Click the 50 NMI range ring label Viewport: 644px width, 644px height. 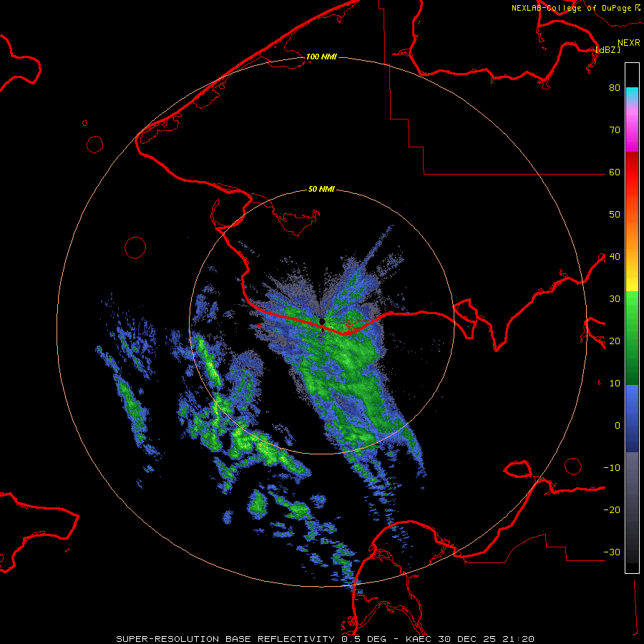(x=321, y=190)
